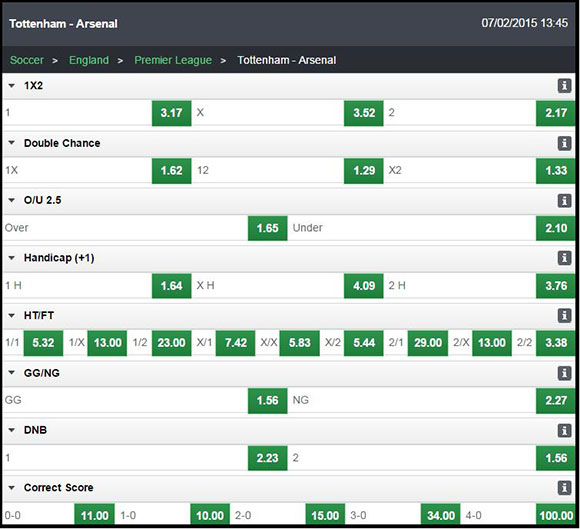Open info icon for Double Chance market
This screenshot has height=529, width=580.
(564, 143)
